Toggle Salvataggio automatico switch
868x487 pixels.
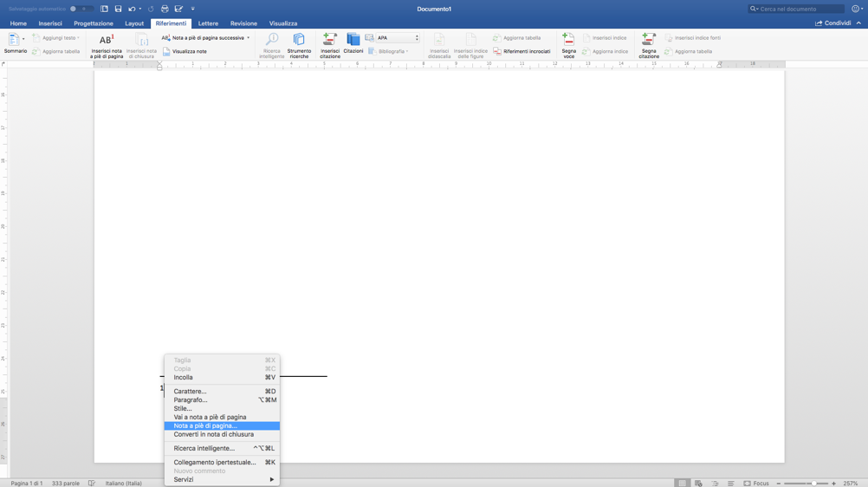click(81, 9)
